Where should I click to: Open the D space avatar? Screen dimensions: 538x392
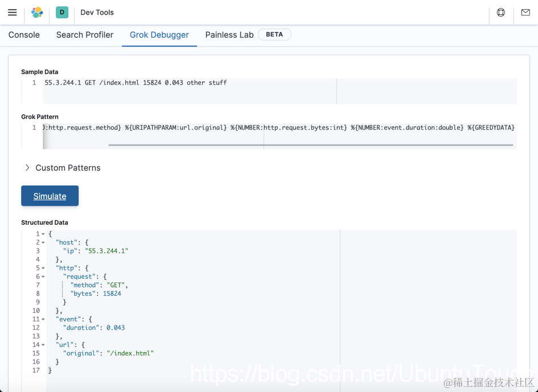pos(62,13)
